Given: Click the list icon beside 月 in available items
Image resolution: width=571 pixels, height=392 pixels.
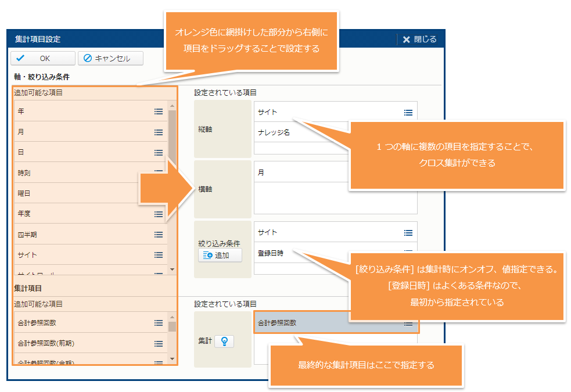Looking at the screenshot, I should (x=158, y=132).
